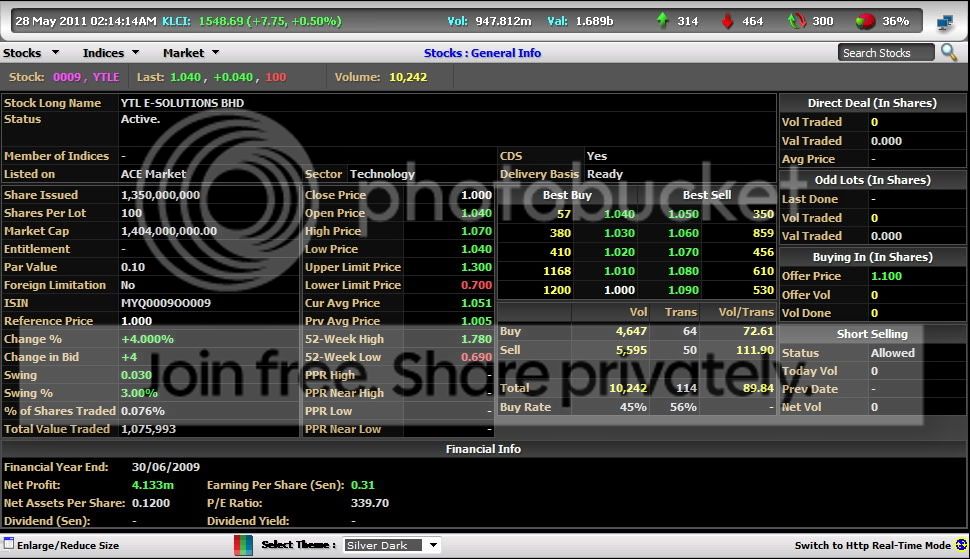The image size is (970, 559).
Task: Click the Buying In Offer Price 1.100
Action: pos(886,276)
